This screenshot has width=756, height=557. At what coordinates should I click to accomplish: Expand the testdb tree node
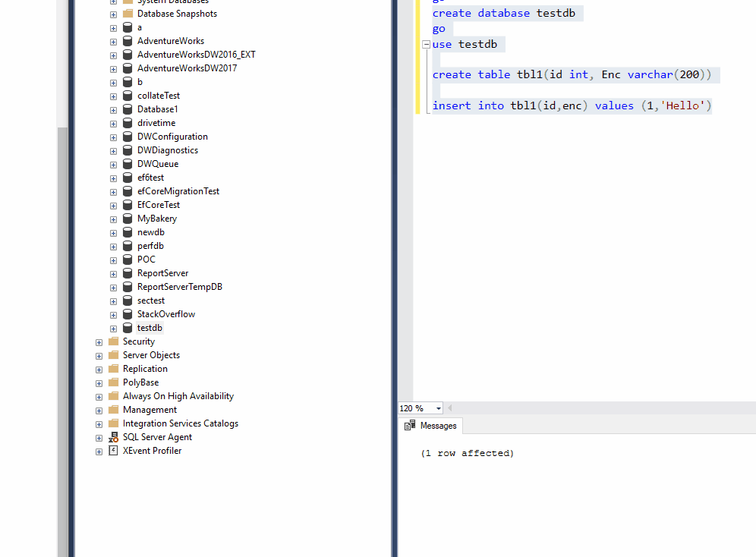pos(112,327)
